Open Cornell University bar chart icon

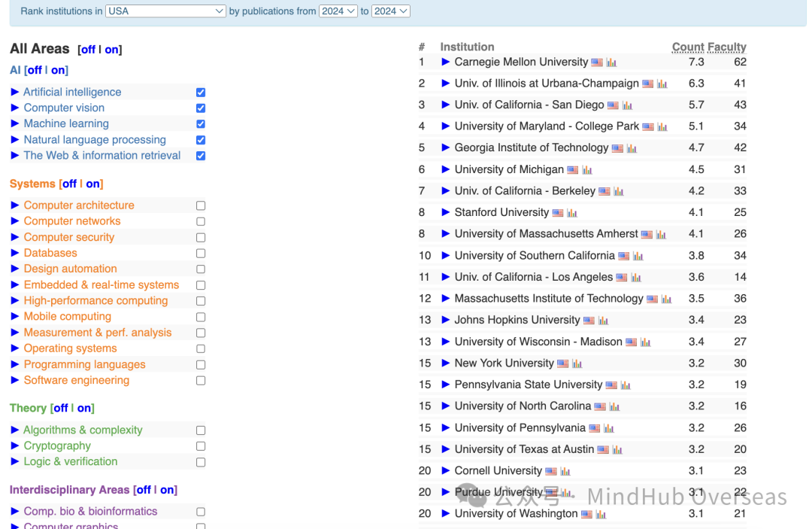point(565,472)
